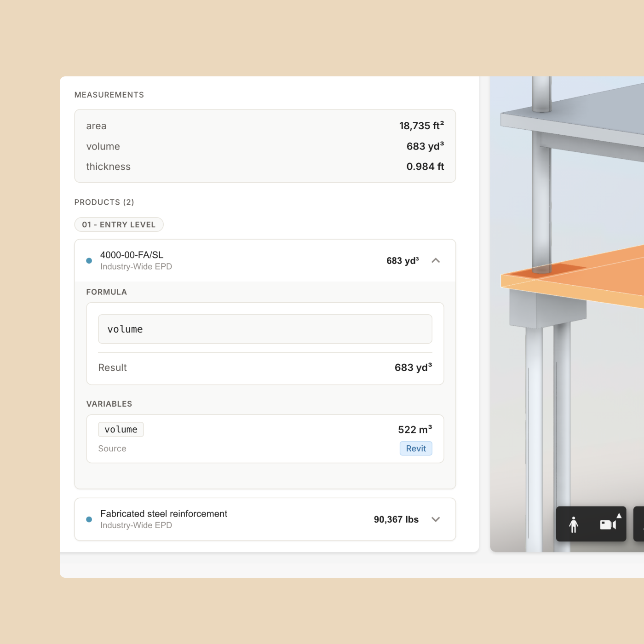Expand the Fabricated steel reinforcement product
644x644 pixels.
[436, 519]
